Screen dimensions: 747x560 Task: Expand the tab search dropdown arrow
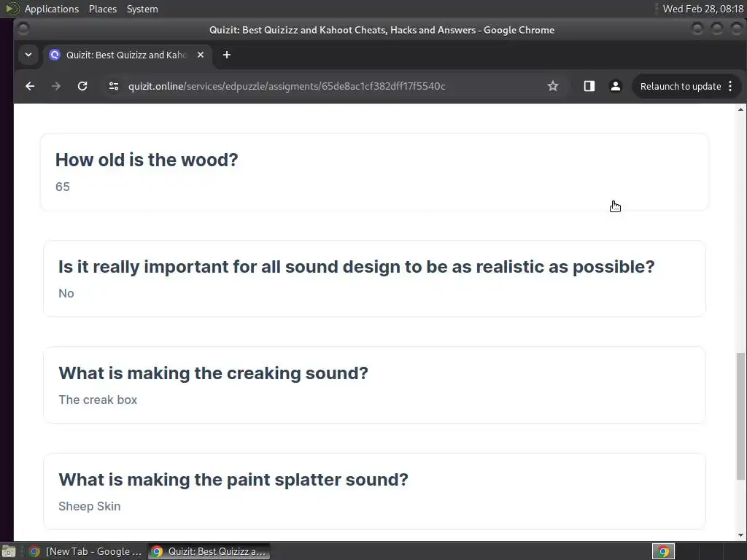(28, 55)
